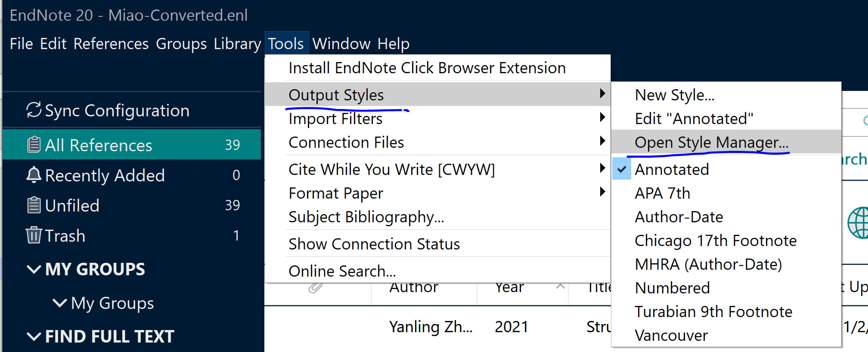
Task: Click the Recently Added bell icon
Action: [34, 175]
